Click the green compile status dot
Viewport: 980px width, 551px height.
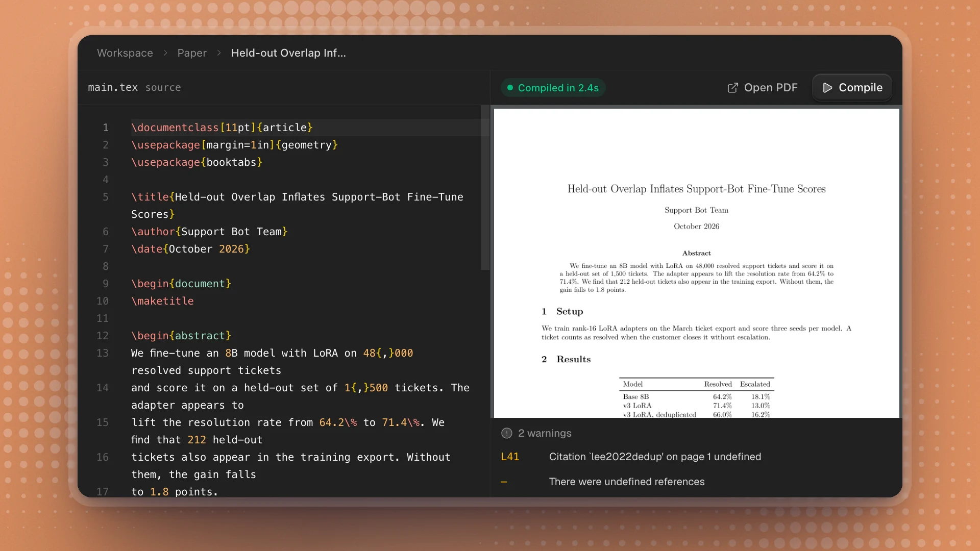click(x=510, y=88)
